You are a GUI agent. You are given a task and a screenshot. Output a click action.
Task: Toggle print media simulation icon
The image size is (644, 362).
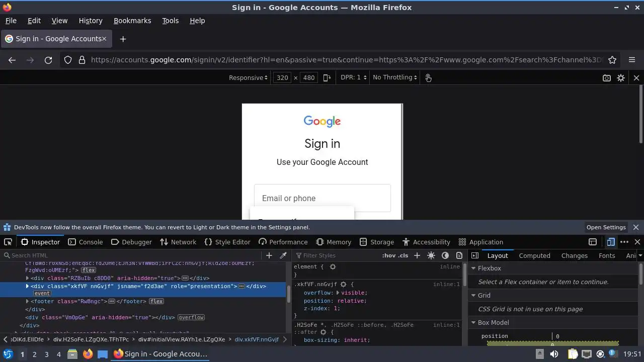tap(459, 255)
